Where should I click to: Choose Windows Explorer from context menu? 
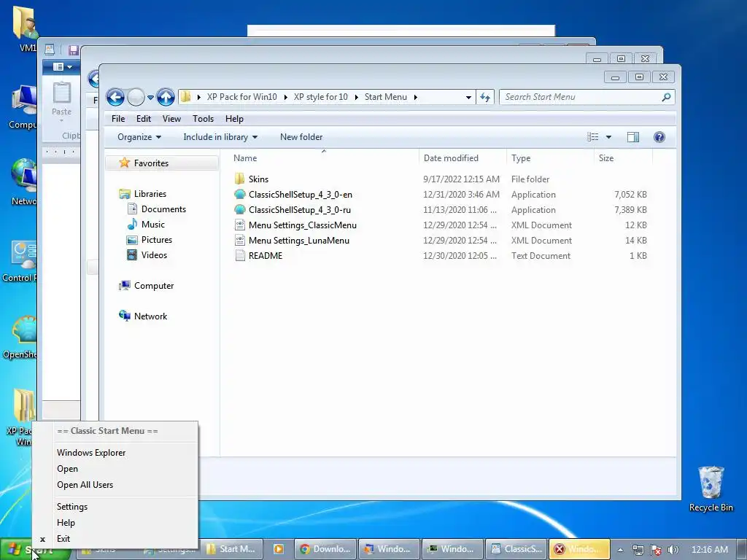pyautogui.click(x=91, y=453)
